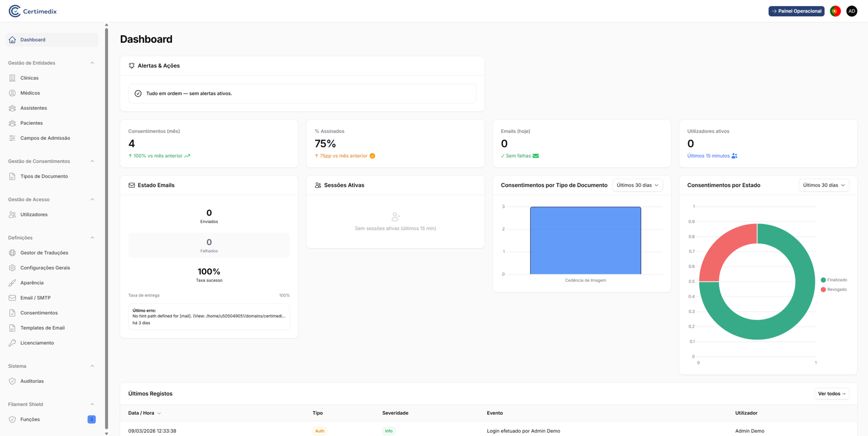The width and height of the screenshot is (868, 436).
Task: Open period dropdown for Consentimentos por Tipo de Documento
Action: (637, 185)
